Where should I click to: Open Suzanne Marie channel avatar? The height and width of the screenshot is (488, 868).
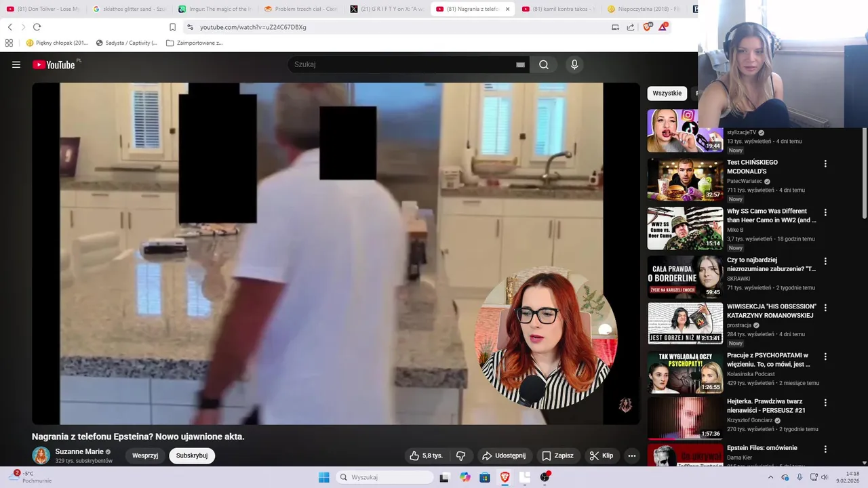41,455
